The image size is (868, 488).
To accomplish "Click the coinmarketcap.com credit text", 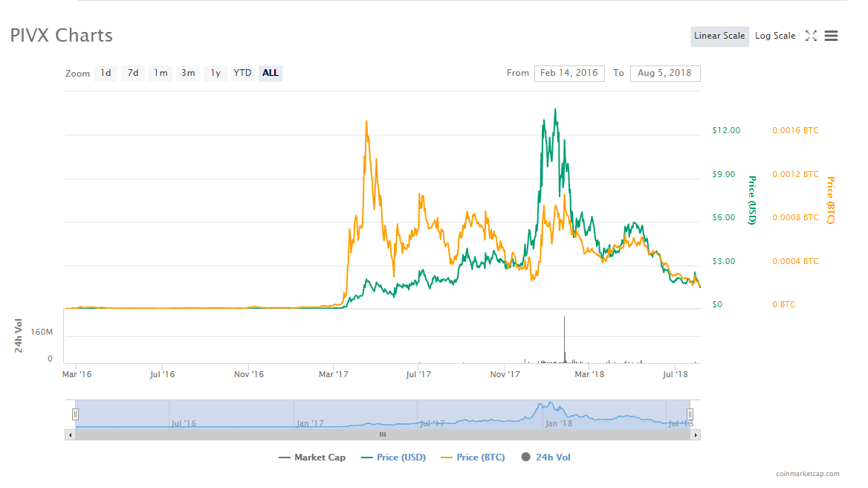I will point(807,474).
